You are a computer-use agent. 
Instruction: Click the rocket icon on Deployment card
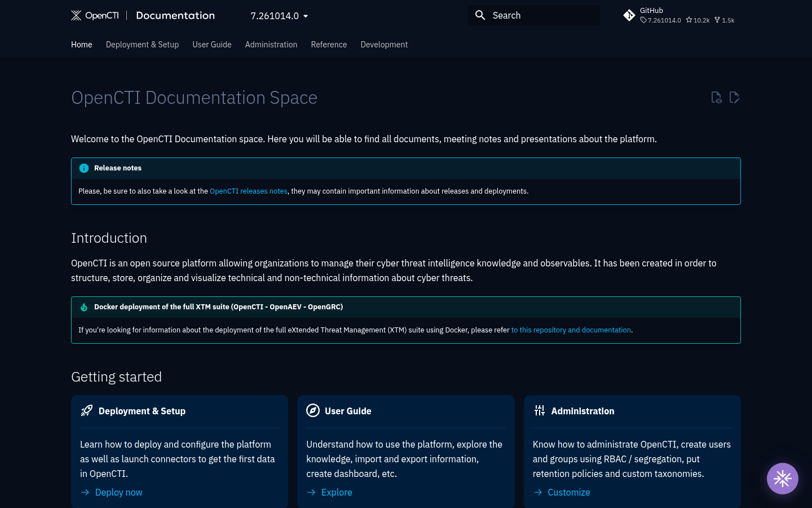pos(86,410)
